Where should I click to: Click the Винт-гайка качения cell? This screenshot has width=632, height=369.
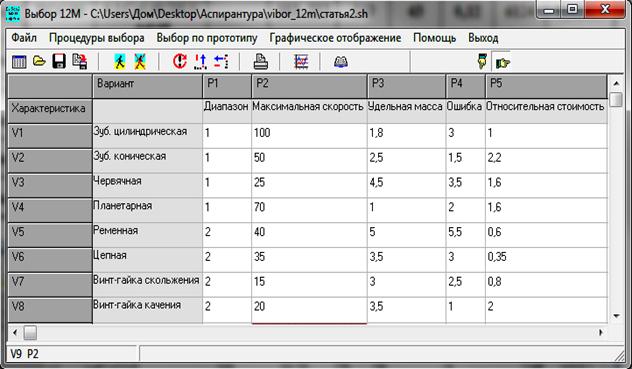pyautogui.click(x=148, y=310)
